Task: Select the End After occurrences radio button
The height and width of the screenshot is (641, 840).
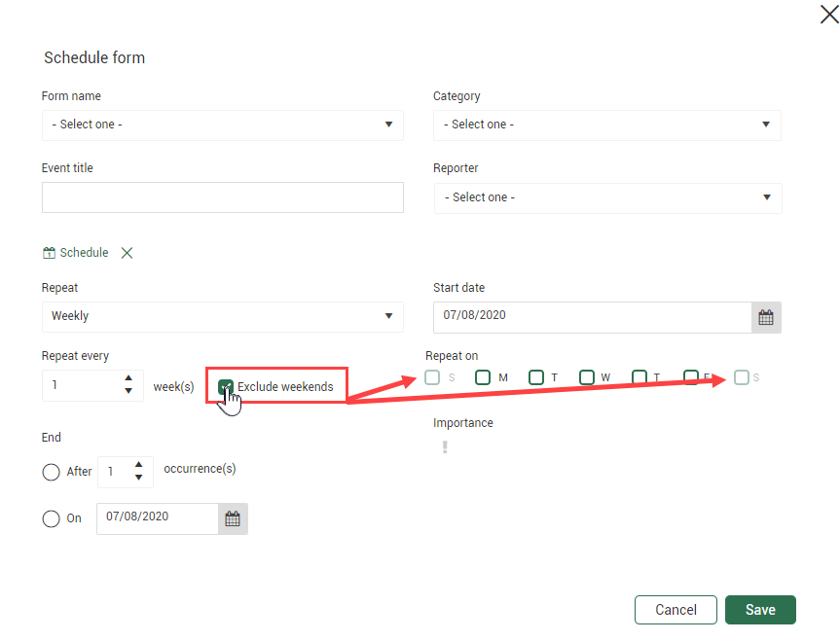Action: pyautogui.click(x=52, y=472)
